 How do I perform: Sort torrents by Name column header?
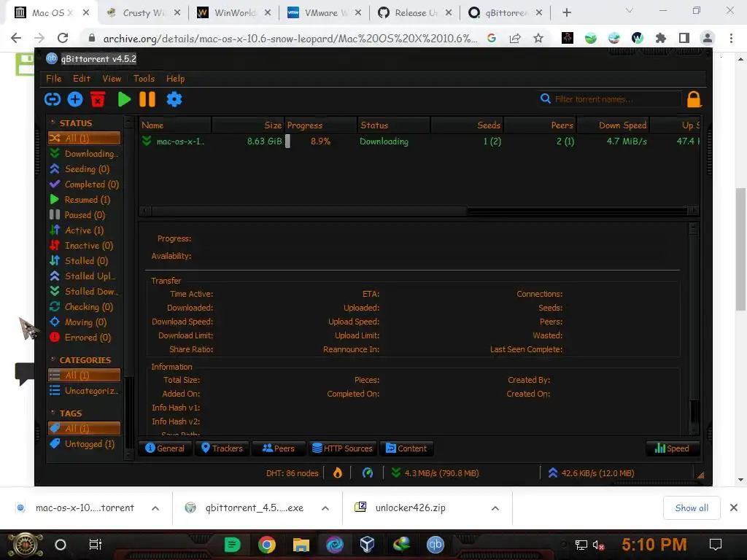(175, 125)
